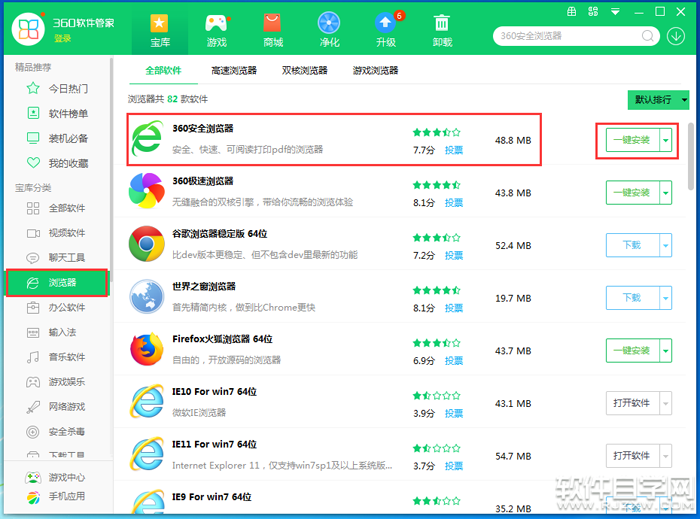Click 投票 link for 谷歌浏览器
The height and width of the screenshot is (519, 700).
tap(454, 256)
